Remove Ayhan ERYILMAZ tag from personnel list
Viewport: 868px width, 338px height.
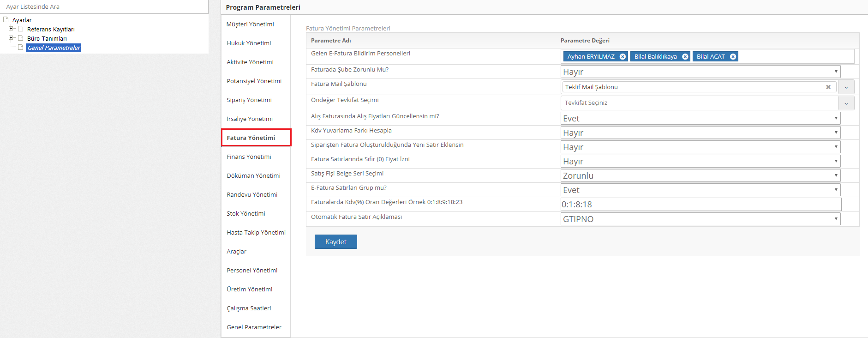pyautogui.click(x=623, y=57)
